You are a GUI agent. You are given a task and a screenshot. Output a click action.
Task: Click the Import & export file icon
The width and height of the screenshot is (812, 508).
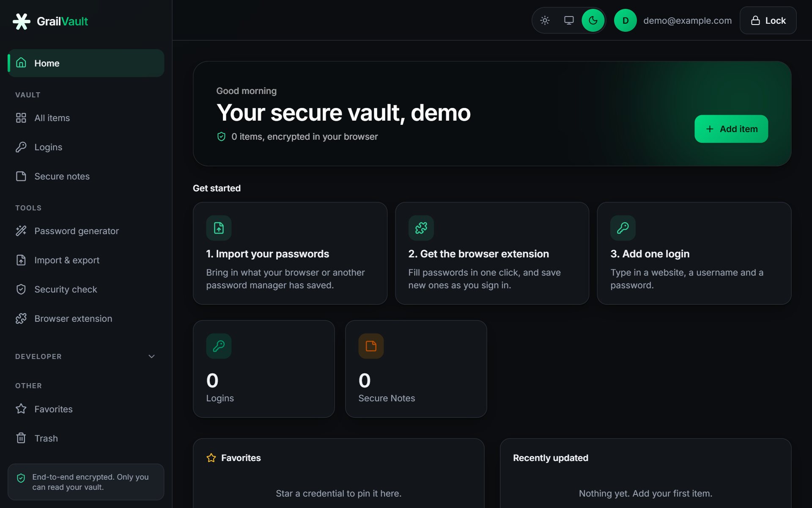[21, 260]
